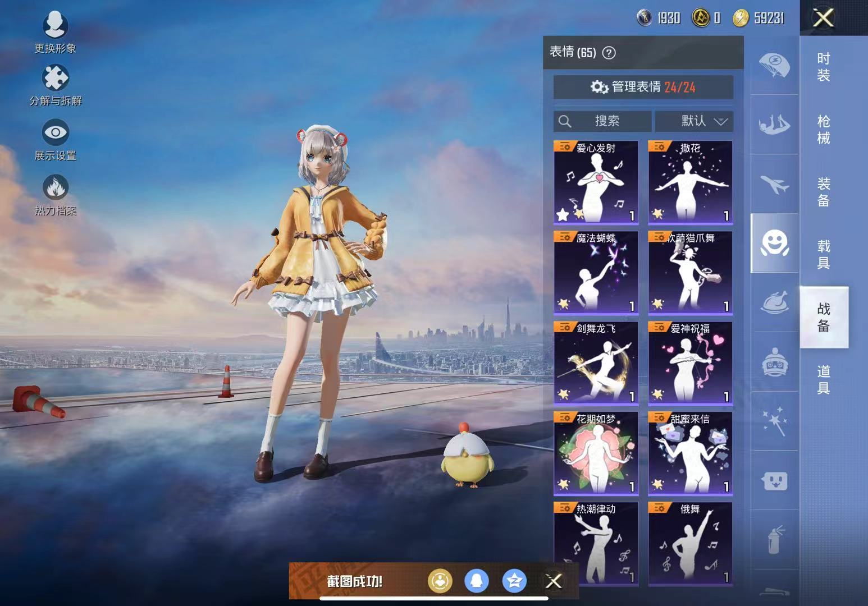Select the 魔法蝴蝶 emote card

[x=596, y=272]
